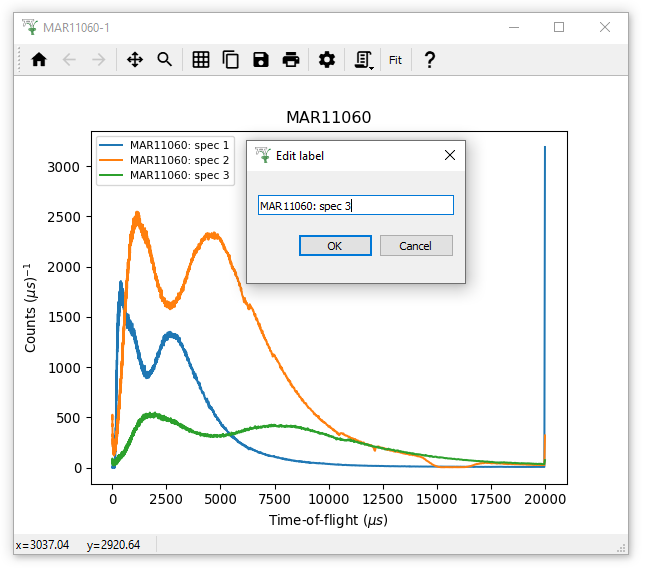The height and width of the screenshot is (571, 647).
Task: Open help using the question mark icon
Action: click(x=430, y=60)
